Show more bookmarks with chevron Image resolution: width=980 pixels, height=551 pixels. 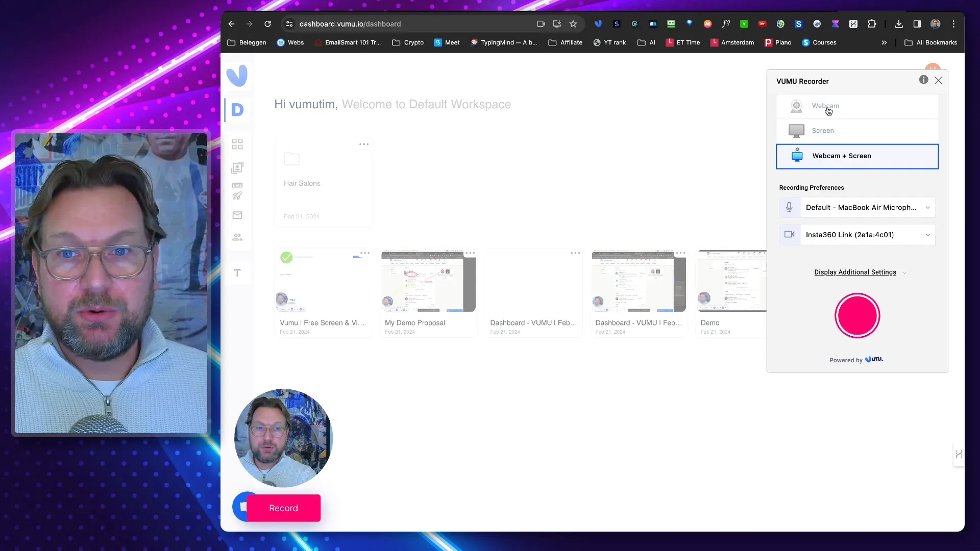pyautogui.click(x=884, y=42)
